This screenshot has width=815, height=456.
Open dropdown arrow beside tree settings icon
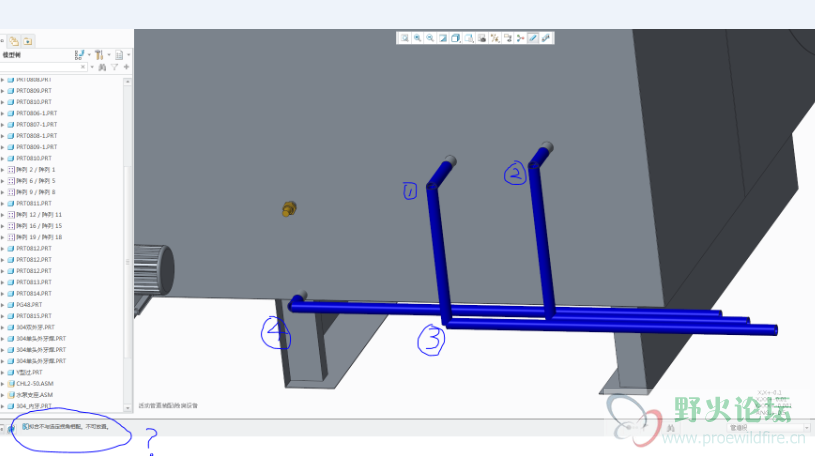point(109,55)
